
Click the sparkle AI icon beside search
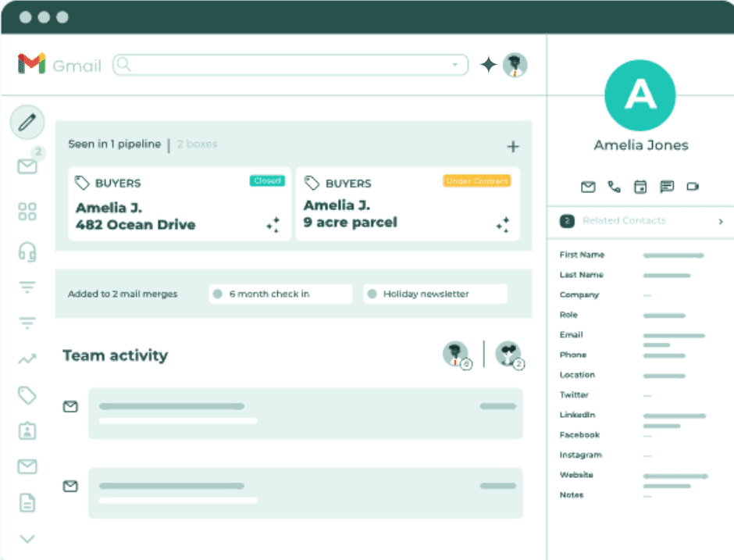(488, 65)
